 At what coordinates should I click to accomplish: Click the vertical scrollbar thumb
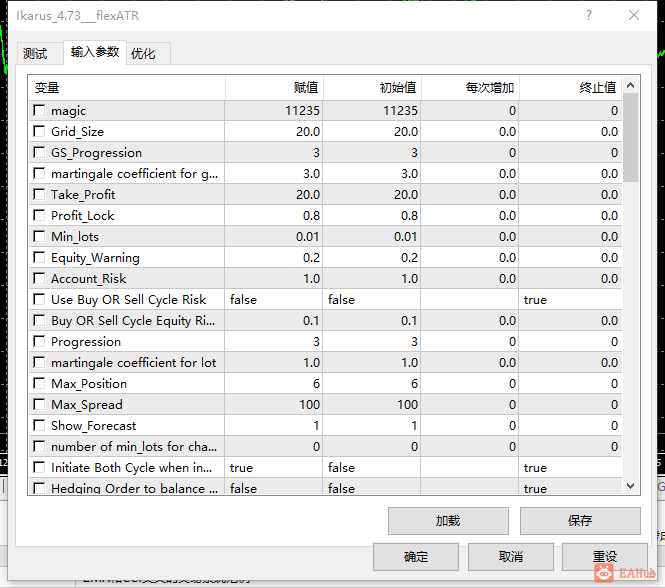631,137
